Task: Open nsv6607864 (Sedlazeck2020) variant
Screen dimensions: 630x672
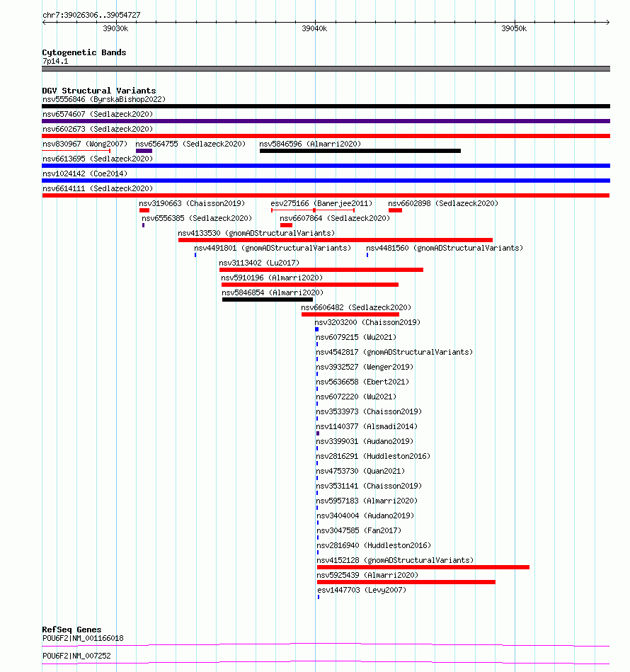Action: 335,219
